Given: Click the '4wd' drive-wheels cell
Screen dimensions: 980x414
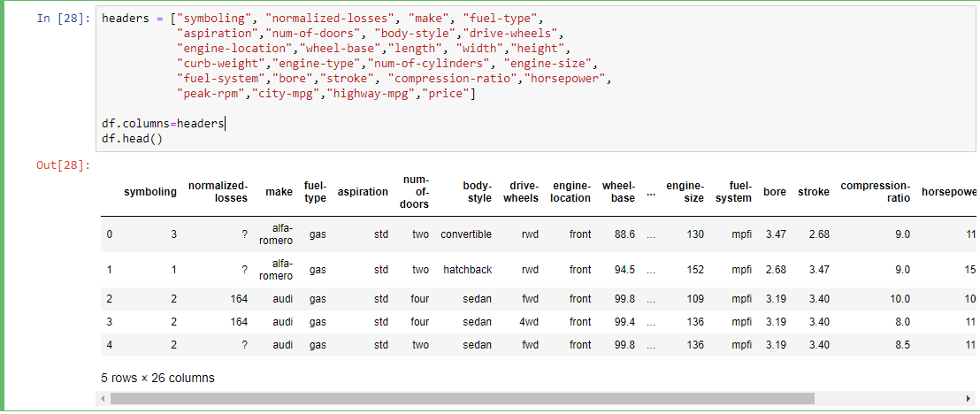Looking at the screenshot, I should [529, 322].
